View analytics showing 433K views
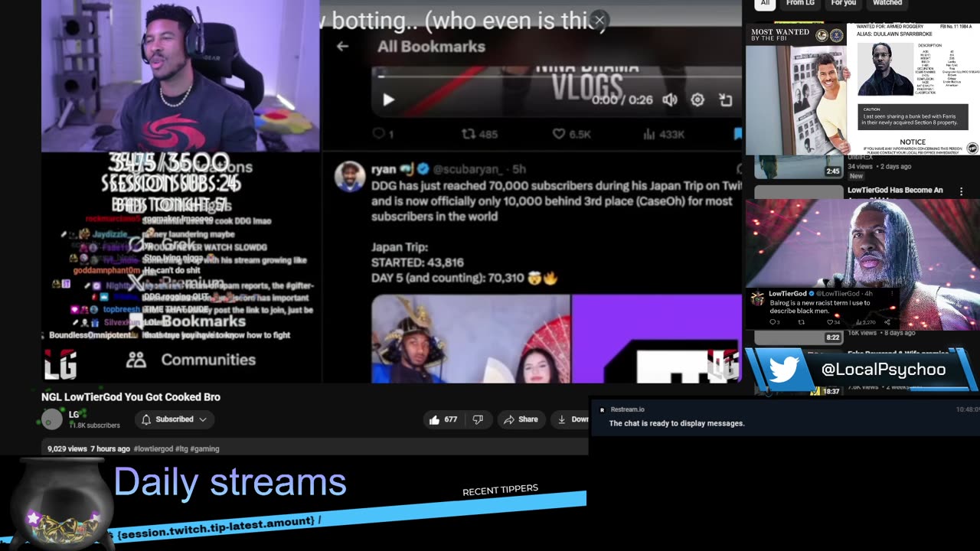Screen dimensions: 980x551 665,134
